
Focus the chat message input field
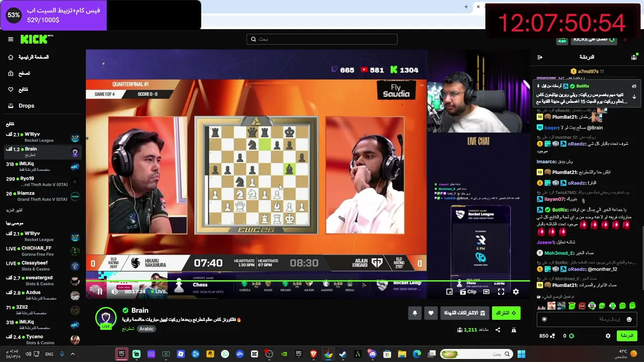(587, 319)
